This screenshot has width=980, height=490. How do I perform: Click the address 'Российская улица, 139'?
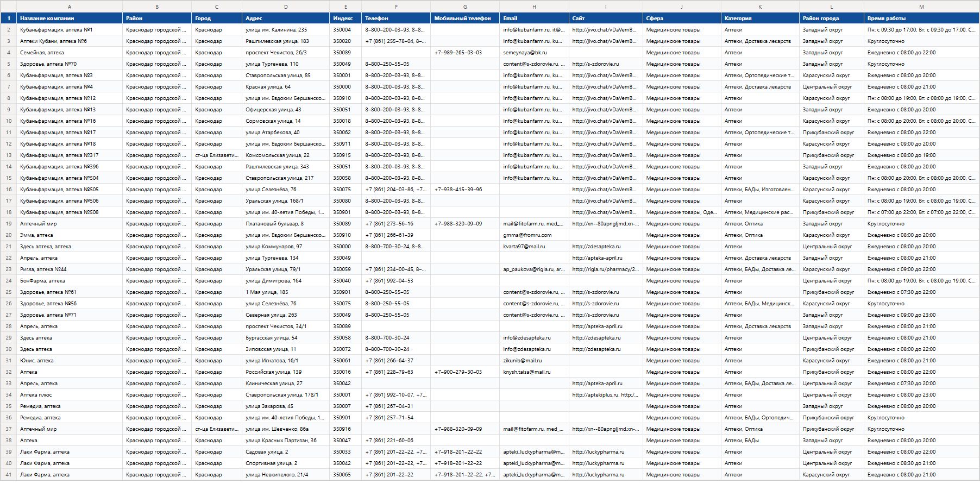(x=286, y=372)
